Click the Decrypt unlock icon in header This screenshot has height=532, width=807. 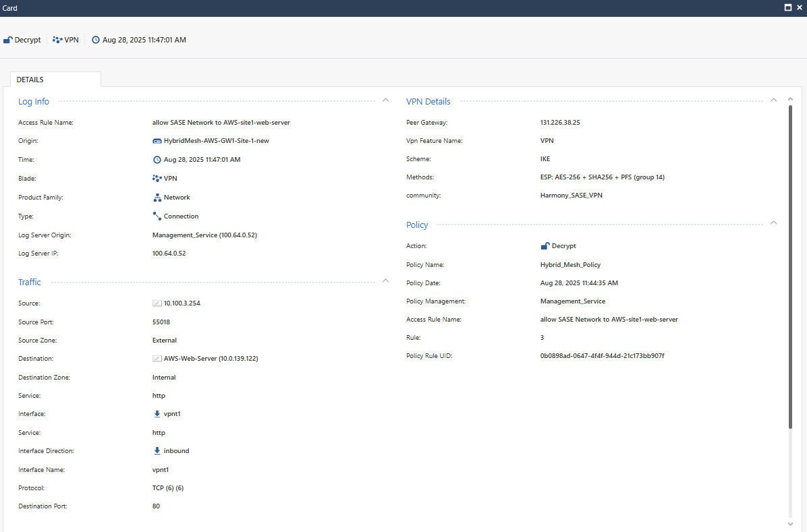click(x=8, y=40)
